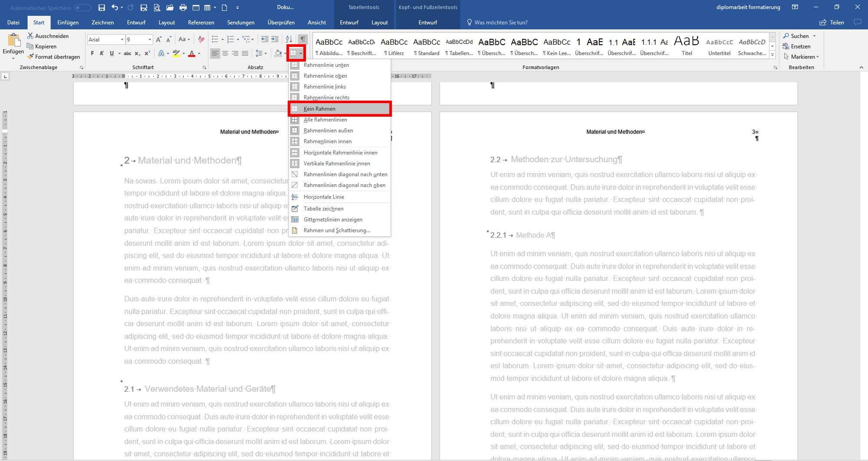Click the strikethrough abc icon

click(127, 53)
